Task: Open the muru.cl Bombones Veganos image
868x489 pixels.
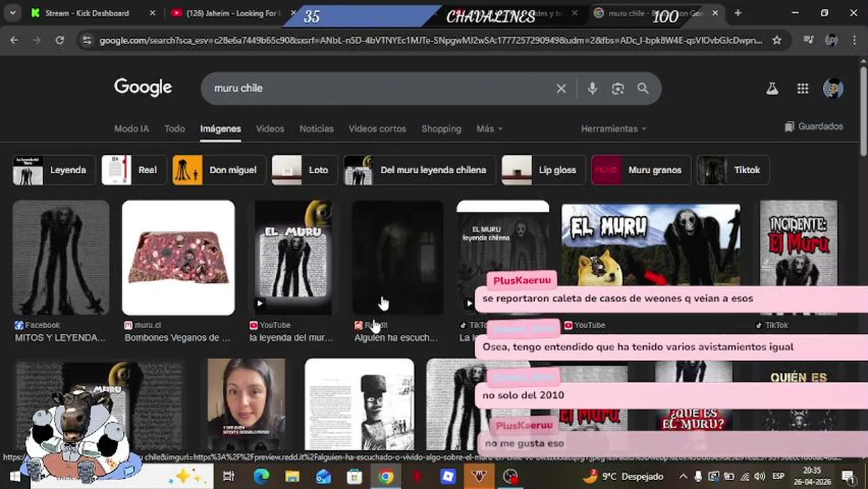Action: [178, 257]
